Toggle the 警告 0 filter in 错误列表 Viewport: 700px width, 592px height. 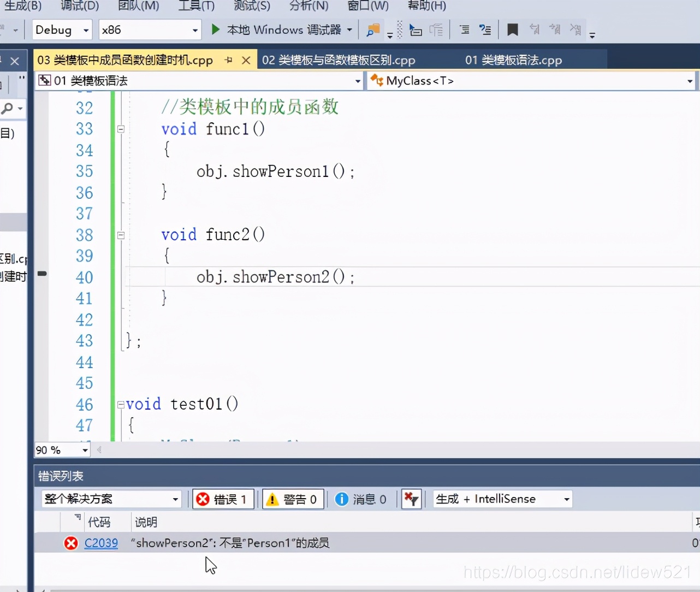[293, 499]
